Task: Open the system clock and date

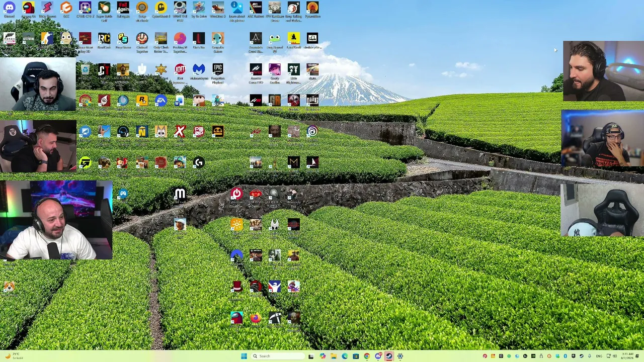Action: (x=627, y=356)
